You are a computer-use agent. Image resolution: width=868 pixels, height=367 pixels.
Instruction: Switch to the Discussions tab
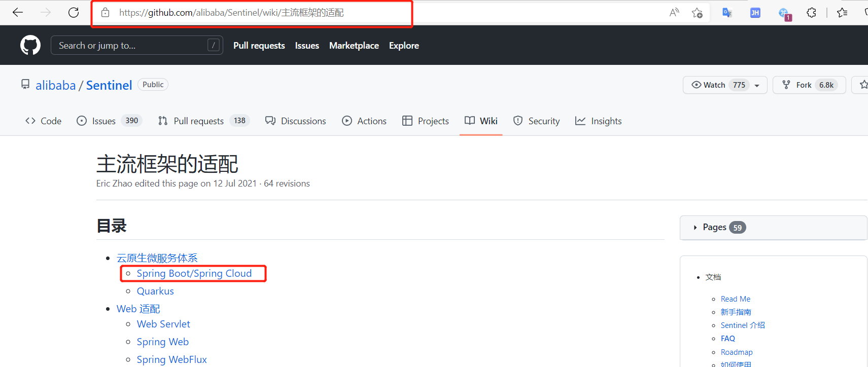(x=296, y=121)
